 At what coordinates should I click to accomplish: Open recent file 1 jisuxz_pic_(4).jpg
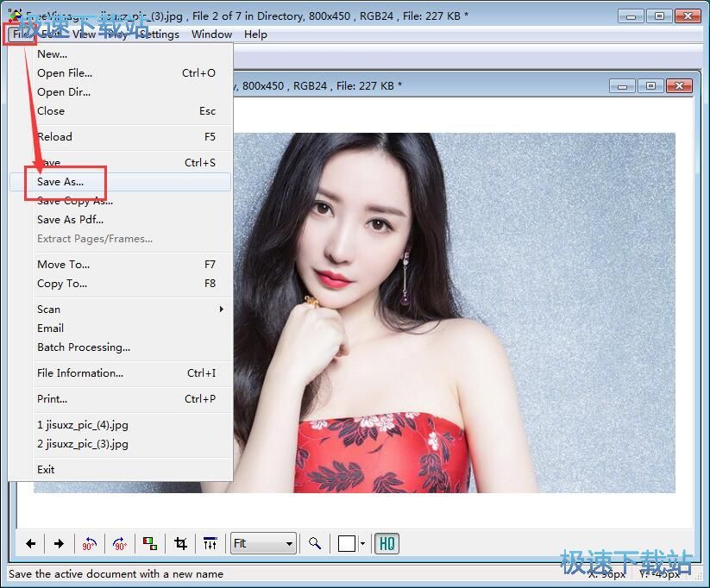click(121, 424)
